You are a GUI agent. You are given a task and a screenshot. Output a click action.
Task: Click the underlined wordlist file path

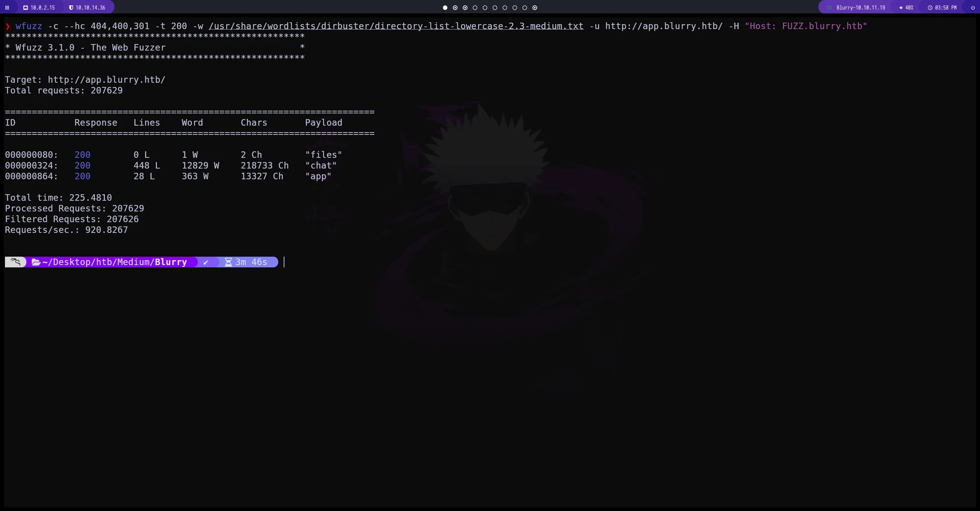click(396, 26)
